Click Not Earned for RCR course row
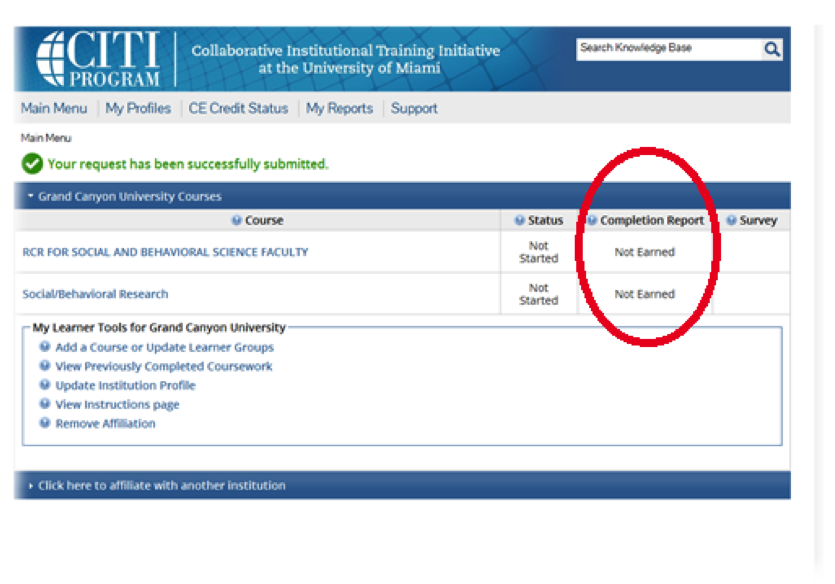This screenshot has height=584, width=835. (644, 252)
